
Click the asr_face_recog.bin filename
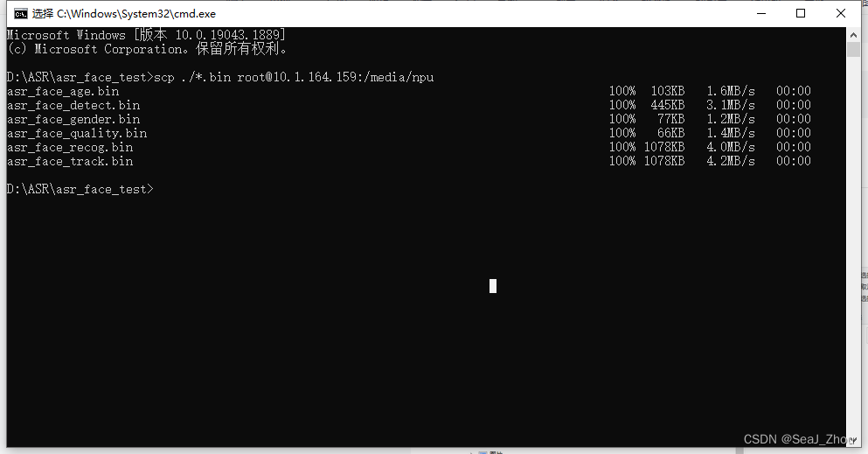point(70,147)
